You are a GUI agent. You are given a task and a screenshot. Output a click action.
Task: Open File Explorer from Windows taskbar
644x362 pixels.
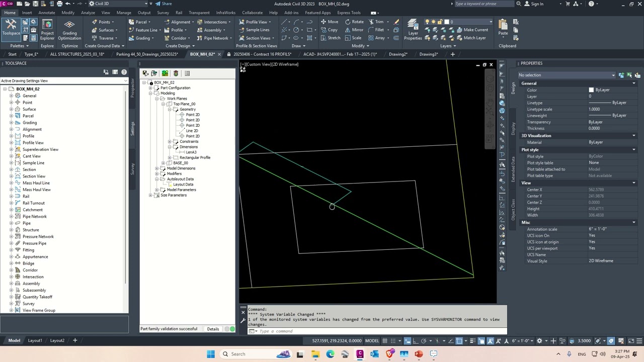[x=315, y=354]
